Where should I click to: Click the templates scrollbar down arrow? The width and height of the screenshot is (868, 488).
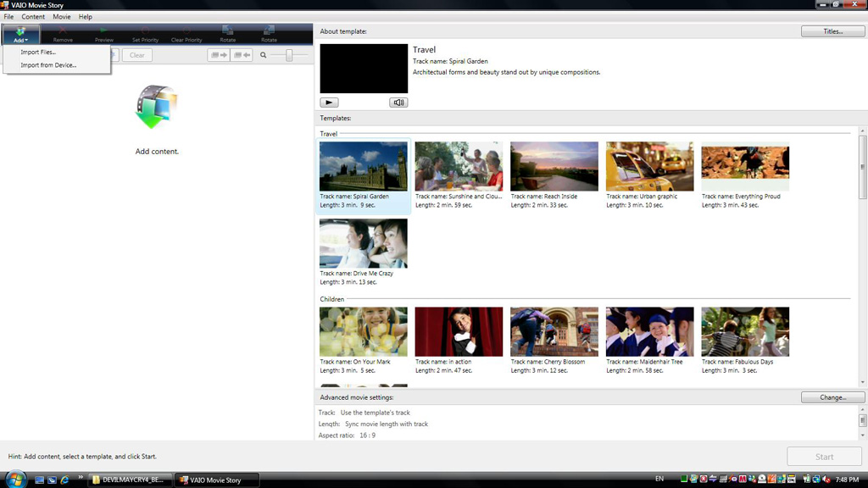pos(862,382)
